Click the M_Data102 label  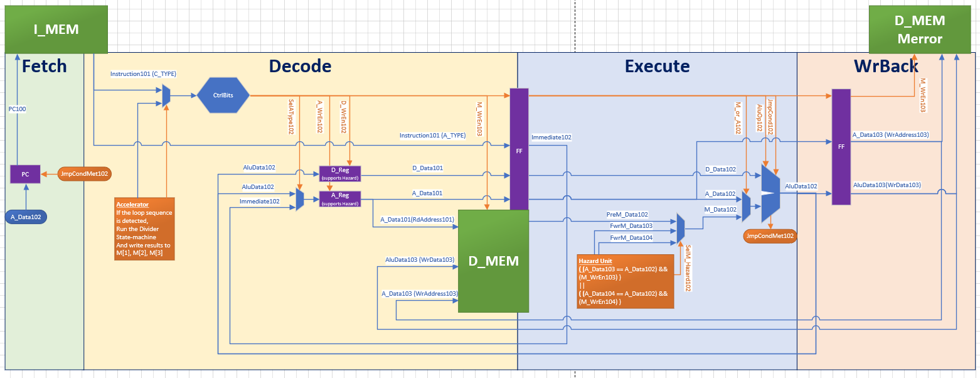click(x=720, y=209)
